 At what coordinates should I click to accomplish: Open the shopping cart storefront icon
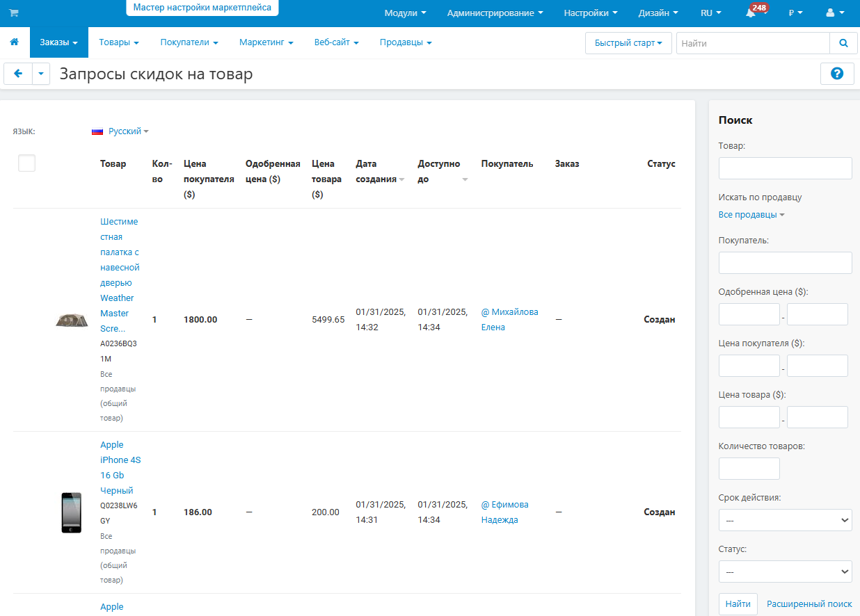click(14, 13)
